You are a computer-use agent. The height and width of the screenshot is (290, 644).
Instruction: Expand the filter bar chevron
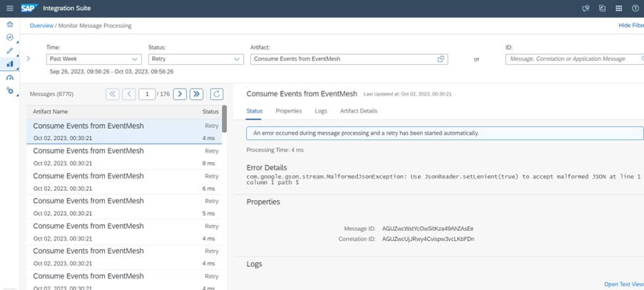click(x=29, y=59)
